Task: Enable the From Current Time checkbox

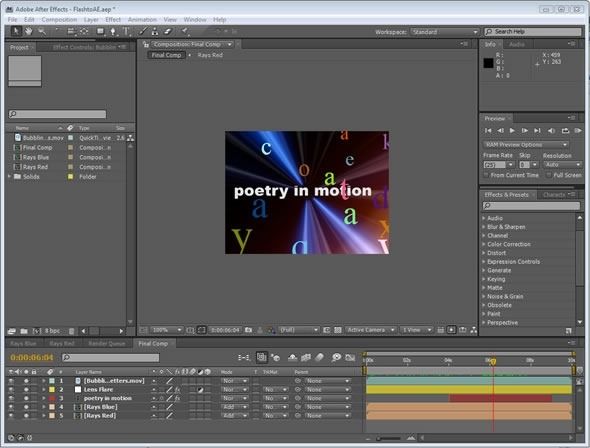Action: 486,175
